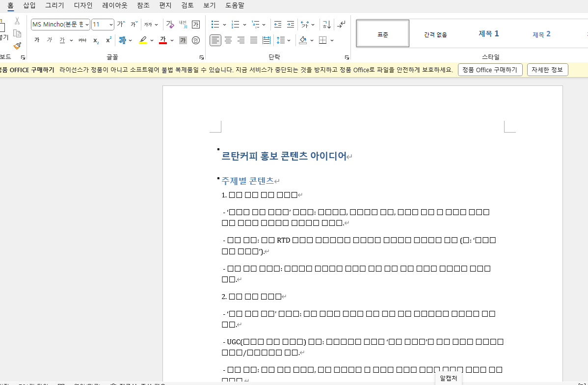
Task: Decrease font size with shrink font icon
Action: pyautogui.click(x=134, y=25)
